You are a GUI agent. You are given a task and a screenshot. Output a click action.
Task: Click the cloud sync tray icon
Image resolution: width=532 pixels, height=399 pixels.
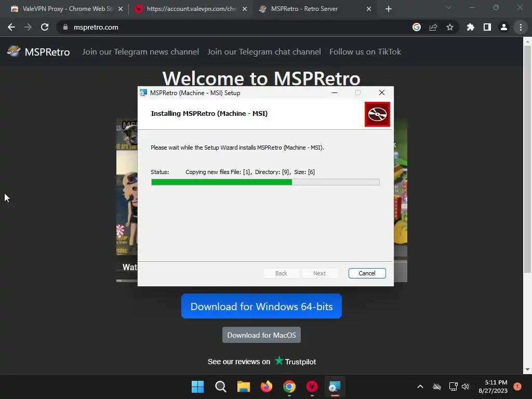[437, 387]
